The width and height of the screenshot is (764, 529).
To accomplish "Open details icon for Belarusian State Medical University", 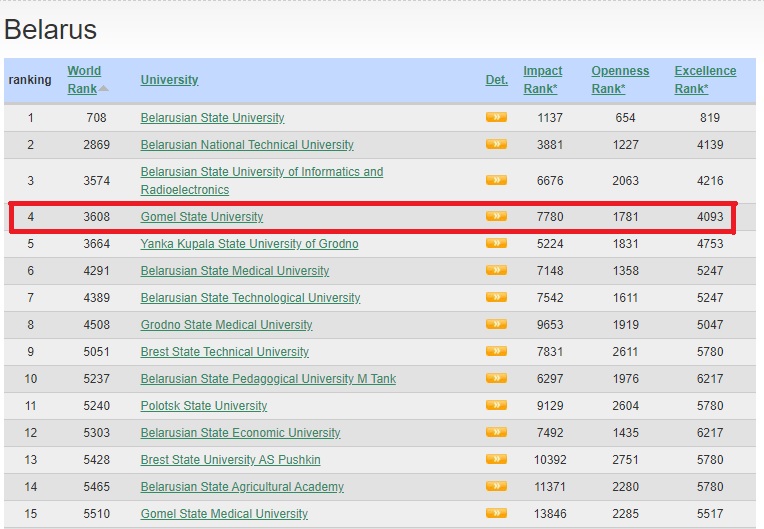I will [x=496, y=271].
